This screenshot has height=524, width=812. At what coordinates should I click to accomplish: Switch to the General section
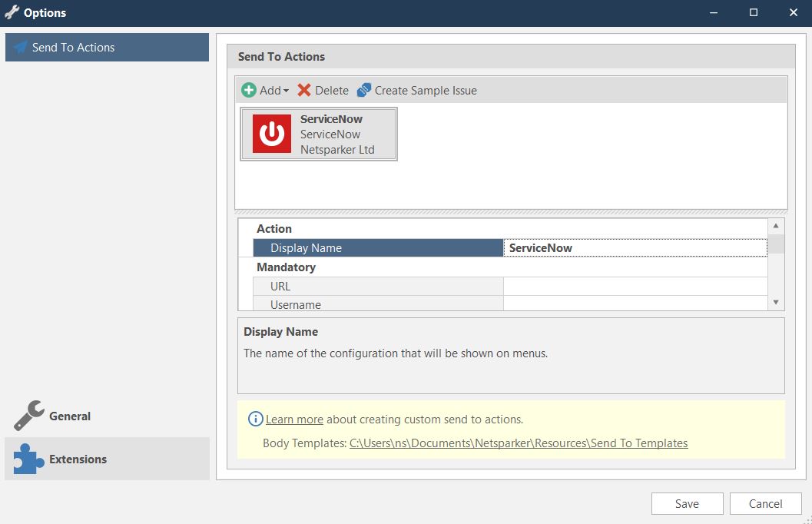(x=70, y=415)
